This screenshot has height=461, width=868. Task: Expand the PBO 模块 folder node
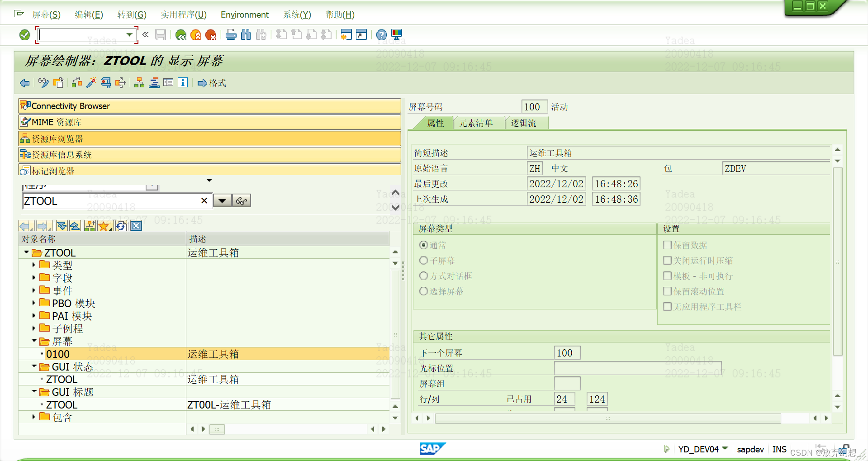pyautogui.click(x=33, y=303)
